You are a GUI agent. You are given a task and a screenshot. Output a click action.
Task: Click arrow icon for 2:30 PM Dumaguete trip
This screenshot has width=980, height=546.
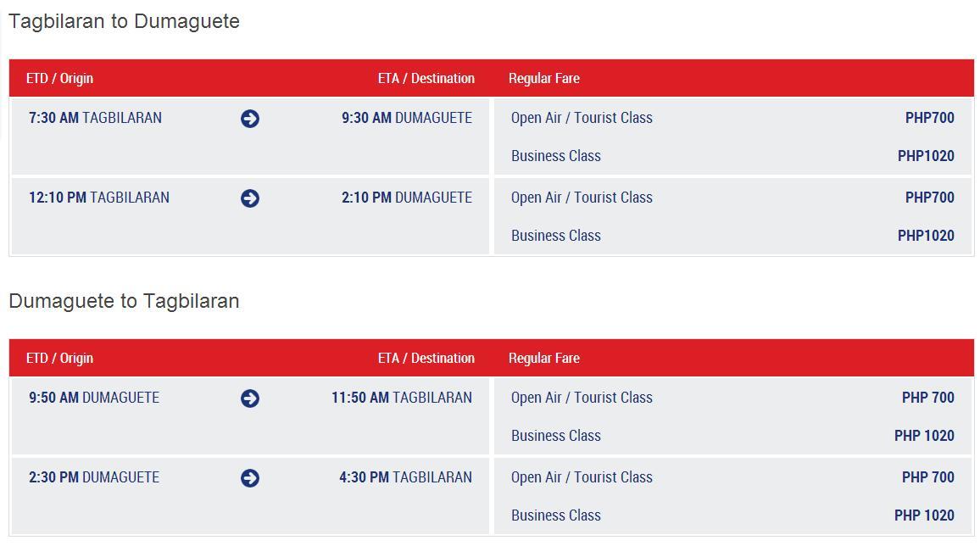coord(250,478)
